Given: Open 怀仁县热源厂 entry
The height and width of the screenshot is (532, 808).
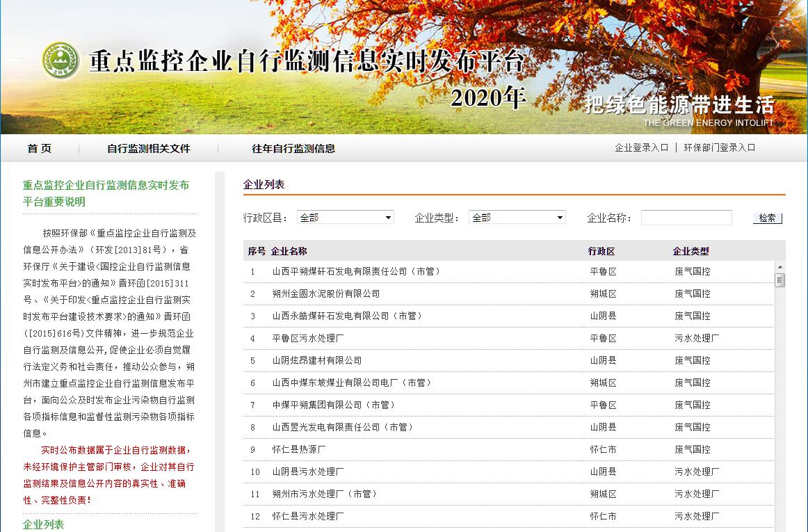Looking at the screenshot, I should (299, 449).
